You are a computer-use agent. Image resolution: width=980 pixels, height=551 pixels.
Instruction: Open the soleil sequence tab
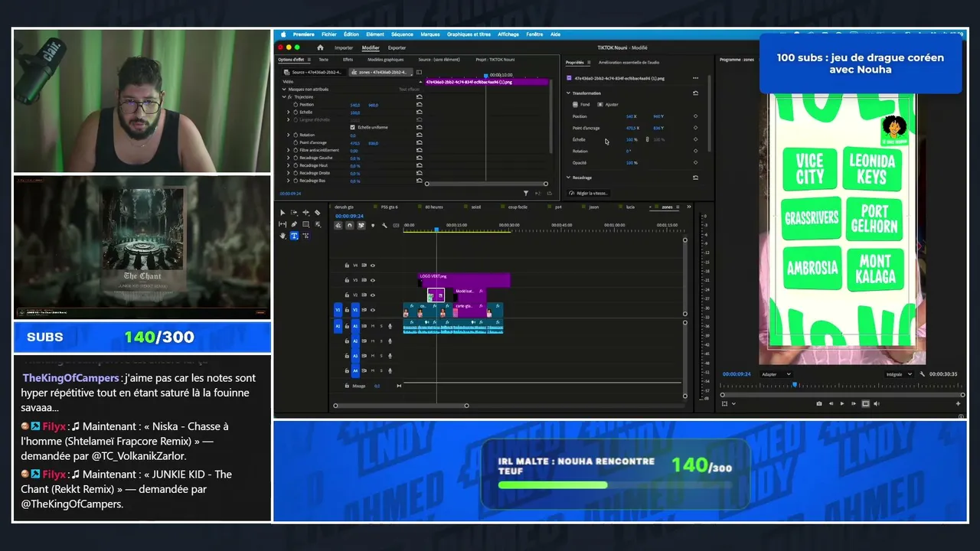pyautogui.click(x=475, y=207)
